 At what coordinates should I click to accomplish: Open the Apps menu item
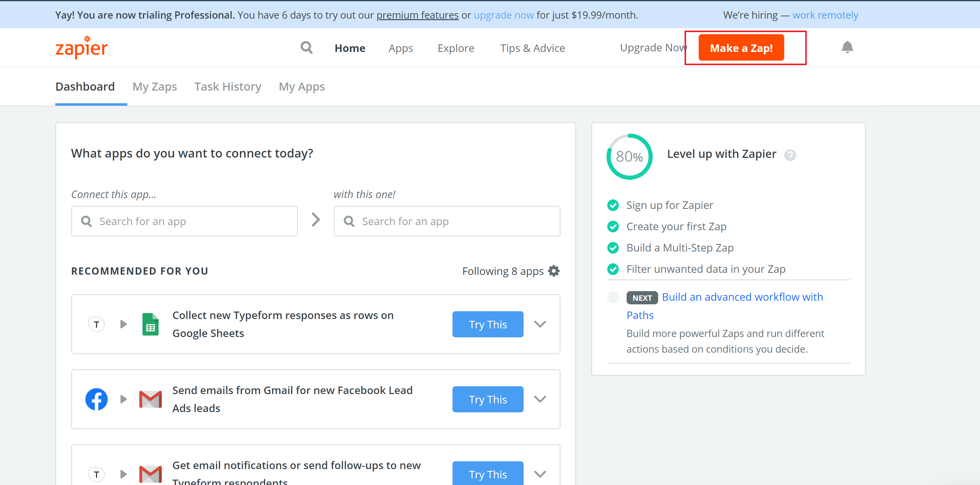pos(401,48)
